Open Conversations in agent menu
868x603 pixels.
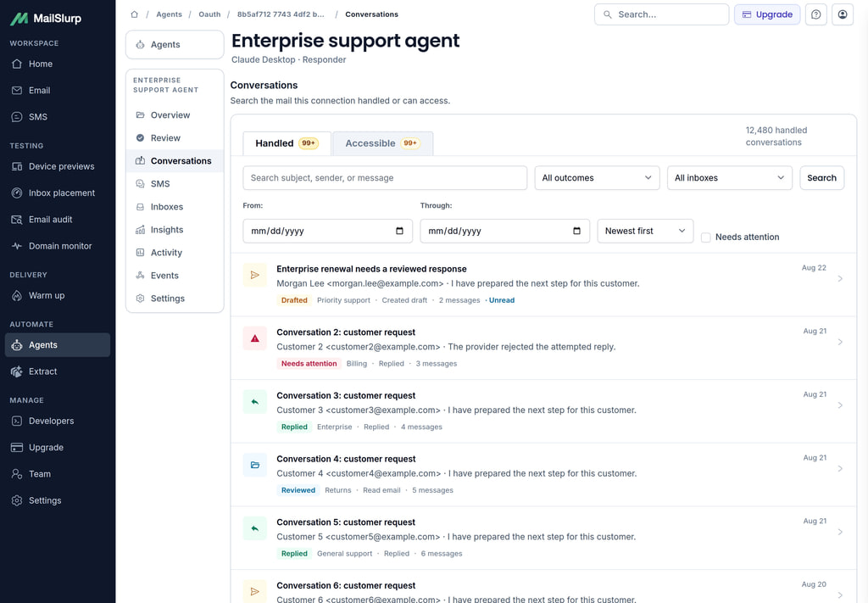(175, 160)
